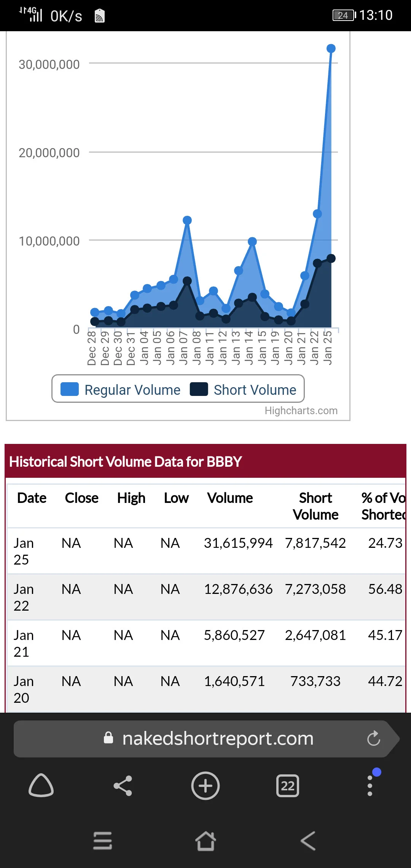Click the Historical Short Volume Data heading
This screenshot has width=411, height=868.
click(x=126, y=461)
